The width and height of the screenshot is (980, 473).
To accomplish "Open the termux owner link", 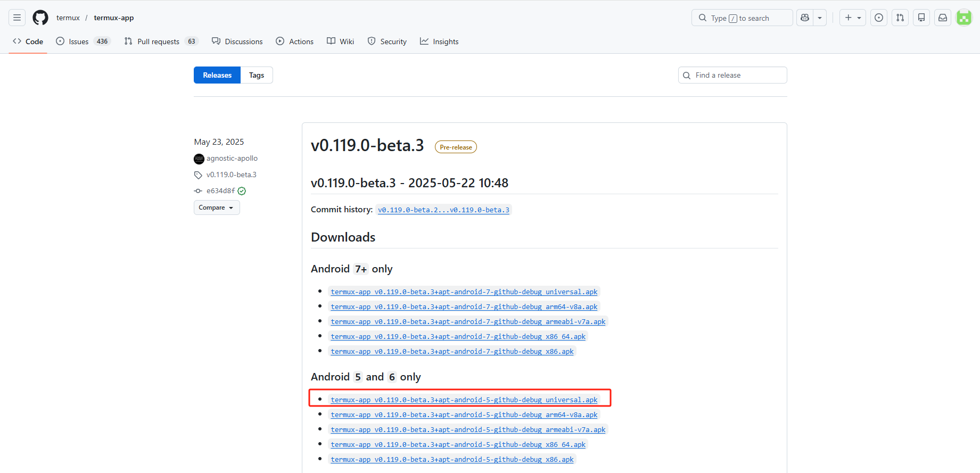I will point(68,18).
